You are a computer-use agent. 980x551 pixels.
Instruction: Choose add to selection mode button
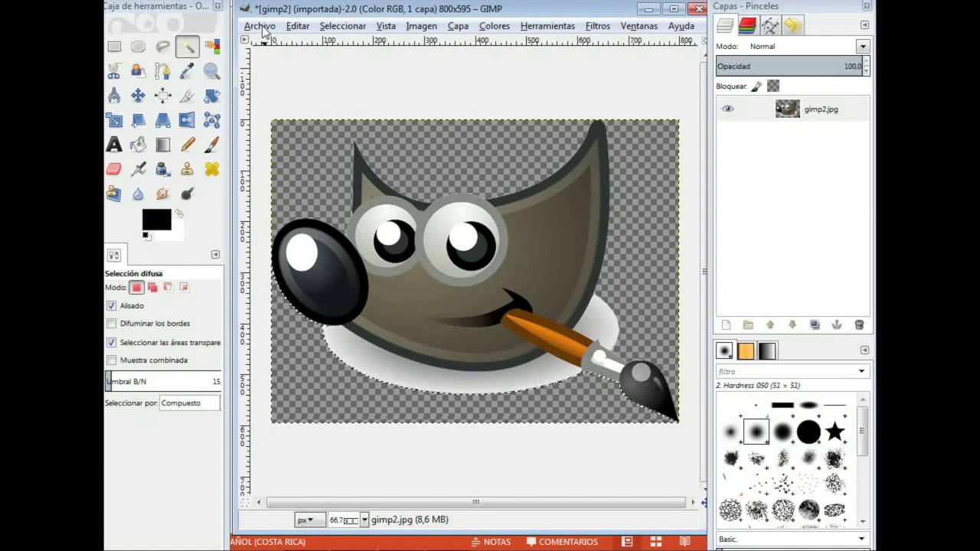coord(152,287)
